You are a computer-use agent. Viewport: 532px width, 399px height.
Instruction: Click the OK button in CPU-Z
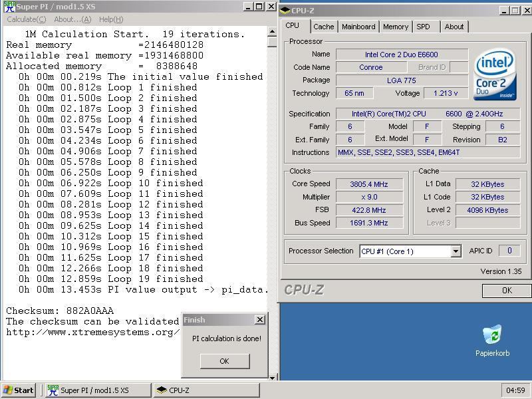pos(507,291)
